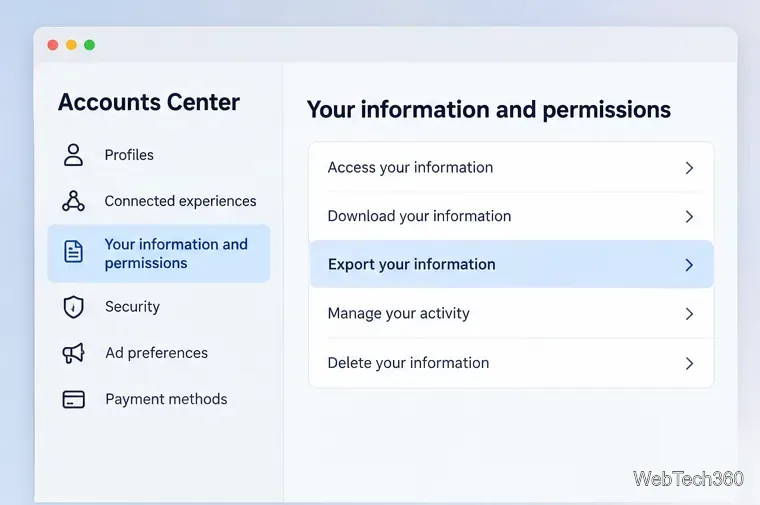Expand the Export your information chevron

tap(689, 265)
